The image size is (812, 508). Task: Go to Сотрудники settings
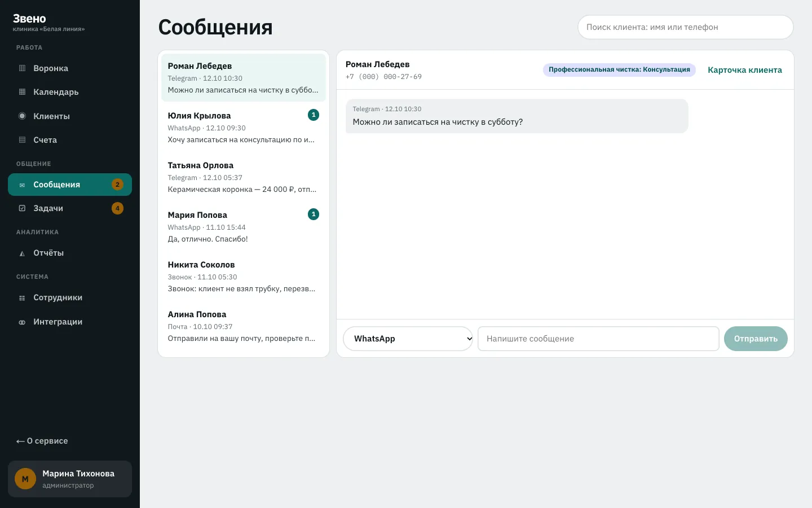click(70, 297)
